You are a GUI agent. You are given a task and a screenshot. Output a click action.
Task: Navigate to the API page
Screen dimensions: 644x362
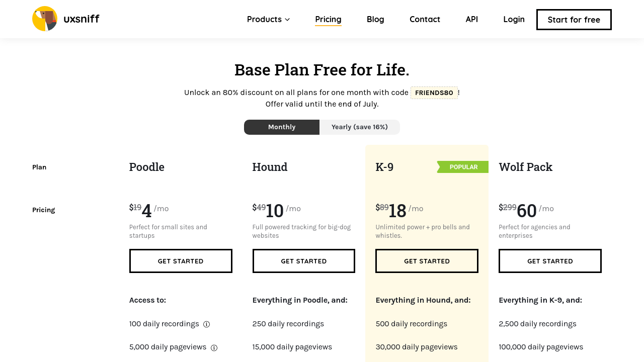tap(471, 19)
